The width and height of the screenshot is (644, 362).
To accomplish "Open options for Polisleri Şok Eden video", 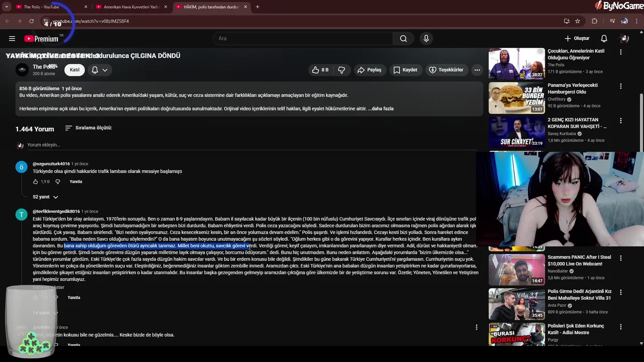I will 620,327.
